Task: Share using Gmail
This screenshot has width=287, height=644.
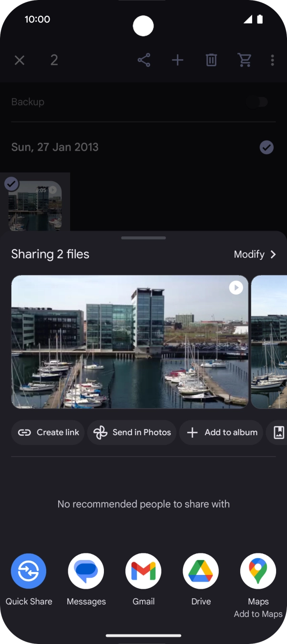Action: 143,571
